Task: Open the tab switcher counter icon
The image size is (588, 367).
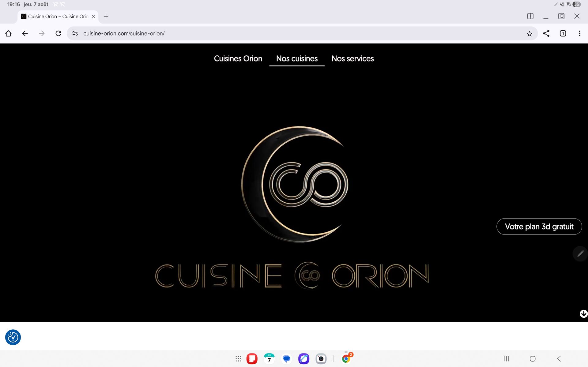Action: point(563,33)
